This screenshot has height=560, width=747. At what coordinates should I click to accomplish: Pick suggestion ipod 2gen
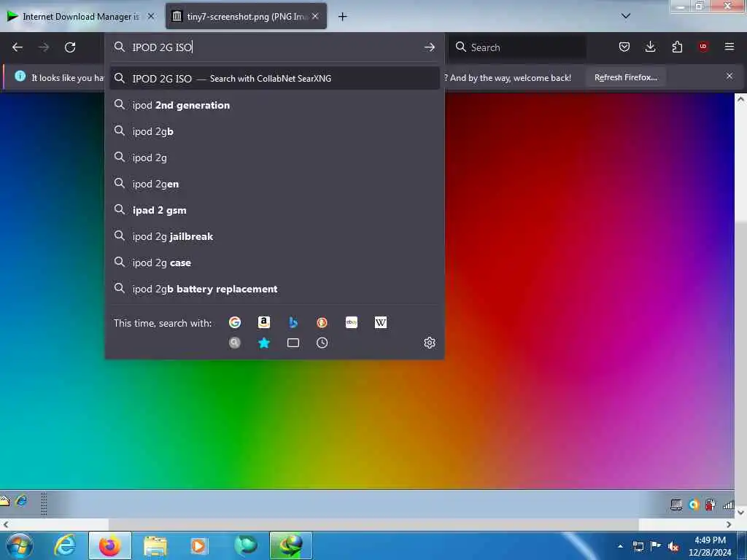[x=274, y=184]
